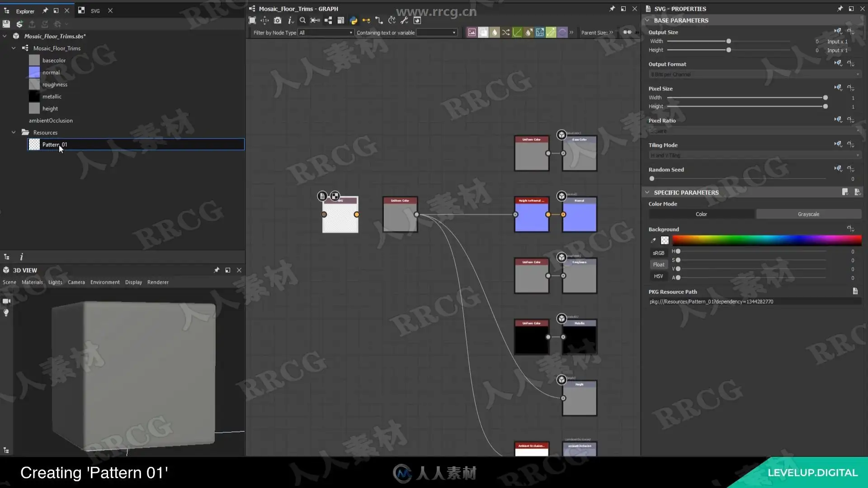
Task: Collapse the Base Parameters section
Action: click(x=647, y=20)
